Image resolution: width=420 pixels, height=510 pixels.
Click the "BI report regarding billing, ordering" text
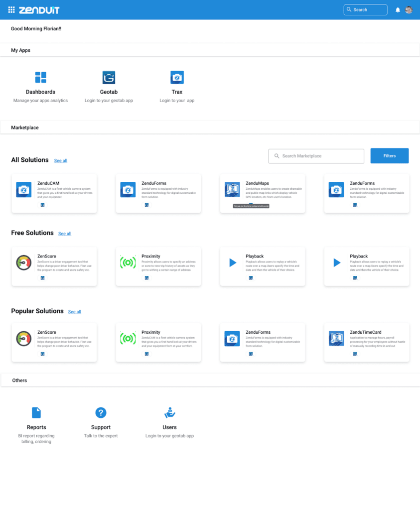36,439
